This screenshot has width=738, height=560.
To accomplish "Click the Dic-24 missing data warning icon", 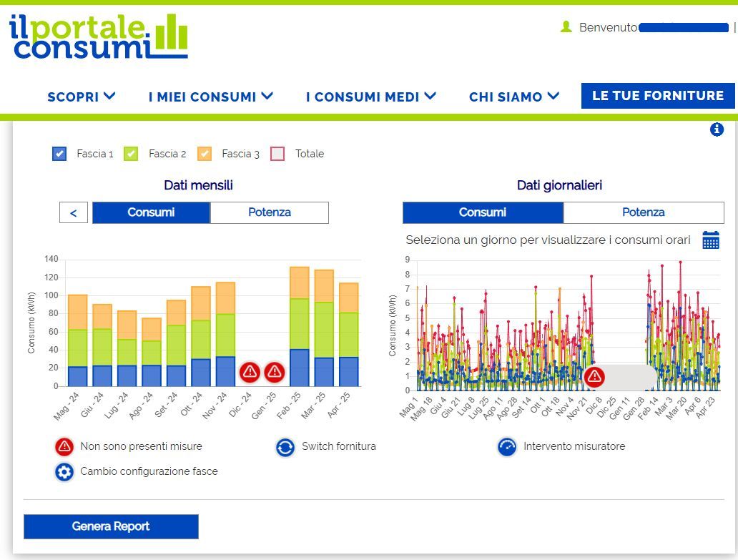I will tap(250, 372).
